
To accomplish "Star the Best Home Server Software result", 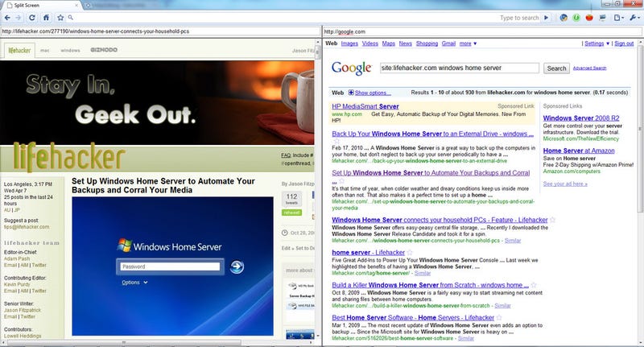I will [499, 317].
